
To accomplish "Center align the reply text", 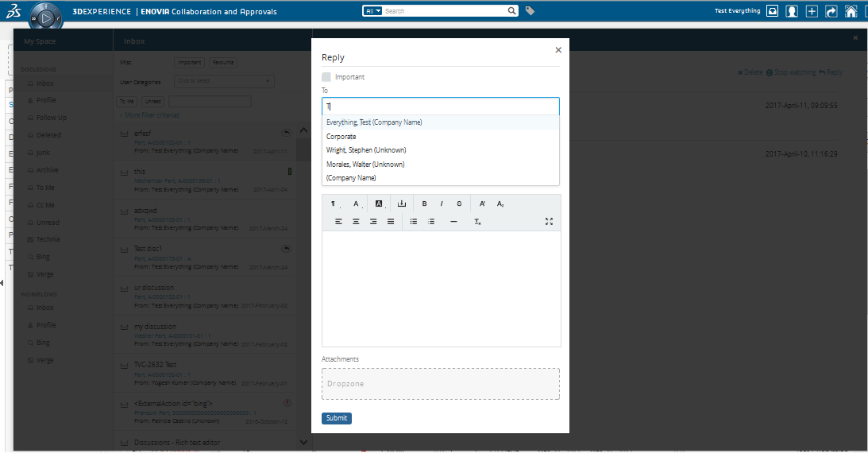I will [356, 222].
